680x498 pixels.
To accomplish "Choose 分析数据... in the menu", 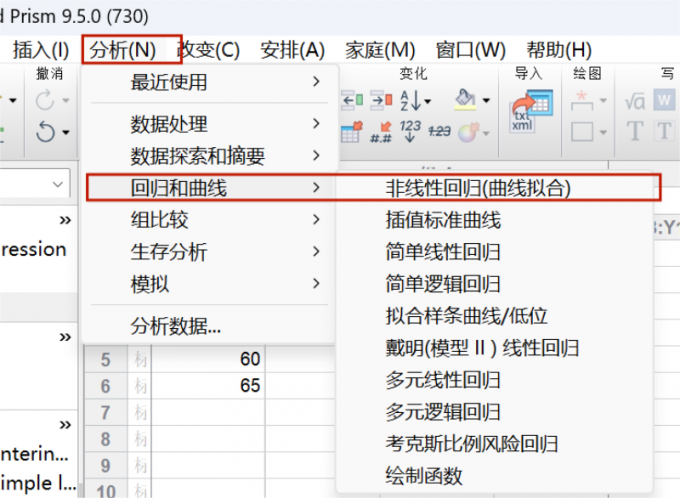I will (210, 326).
